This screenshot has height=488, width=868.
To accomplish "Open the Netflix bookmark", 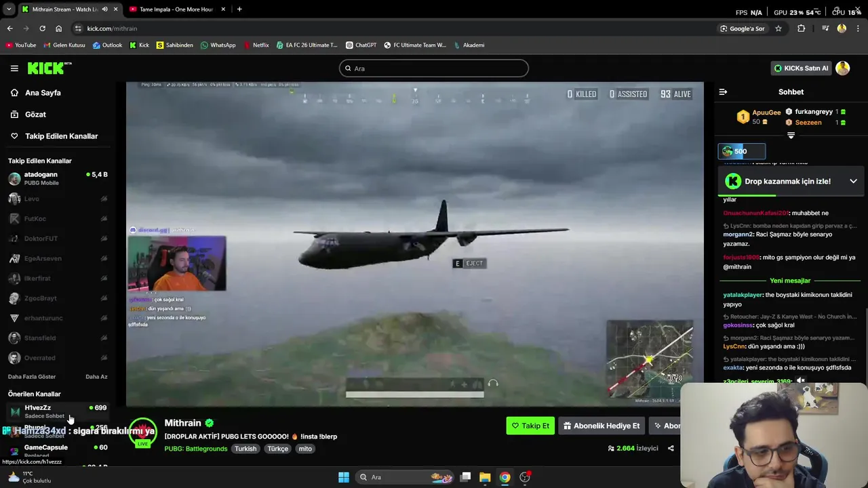I will (x=256, y=45).
